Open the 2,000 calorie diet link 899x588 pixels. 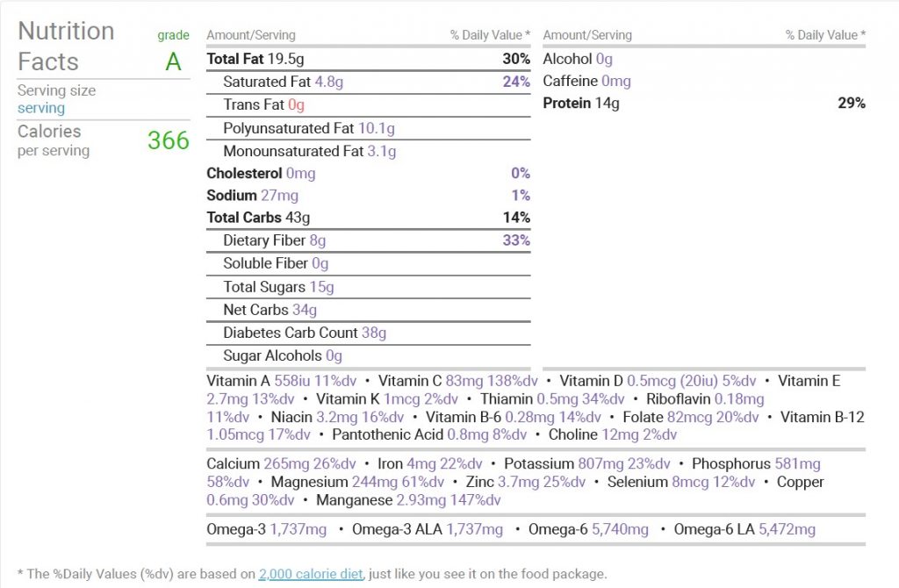[311, 574]
